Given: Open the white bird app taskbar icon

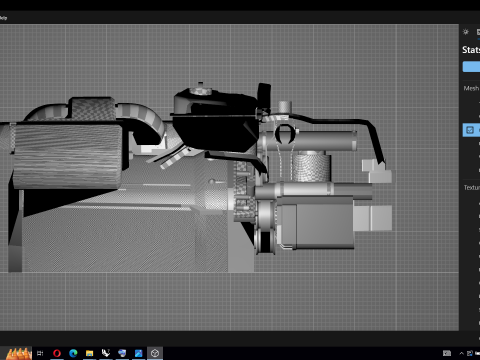Looking at the screenshot, I should 106,353.
